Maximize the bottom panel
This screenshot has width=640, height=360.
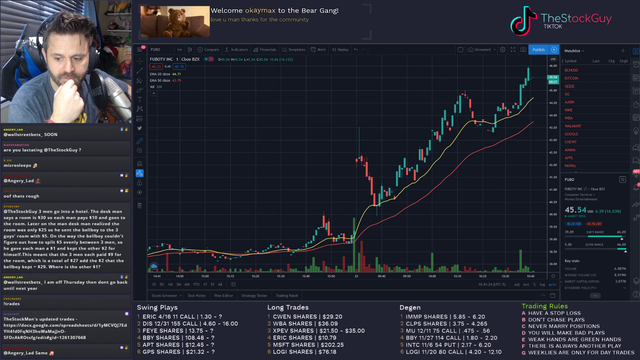click(x=553, y=296)
